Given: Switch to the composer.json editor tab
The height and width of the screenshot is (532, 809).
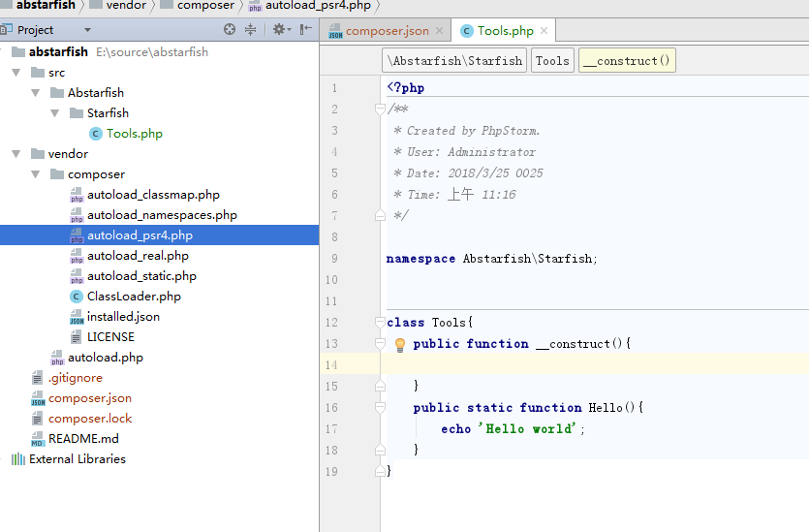Looking at the screenshot, I should click(x=387, y=31).
